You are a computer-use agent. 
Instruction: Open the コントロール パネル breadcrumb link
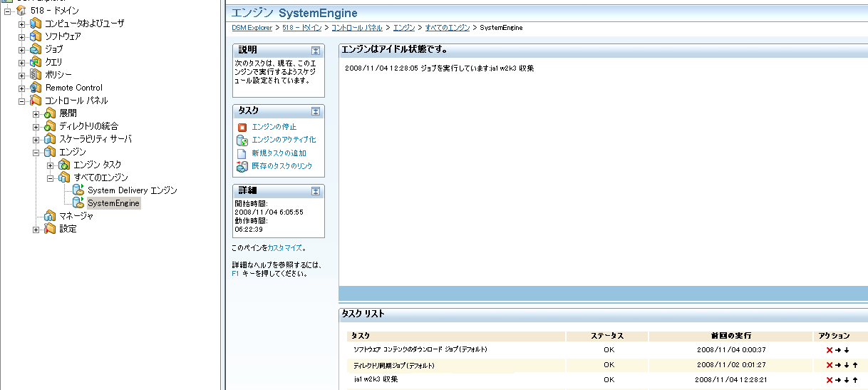click(356, 28)
